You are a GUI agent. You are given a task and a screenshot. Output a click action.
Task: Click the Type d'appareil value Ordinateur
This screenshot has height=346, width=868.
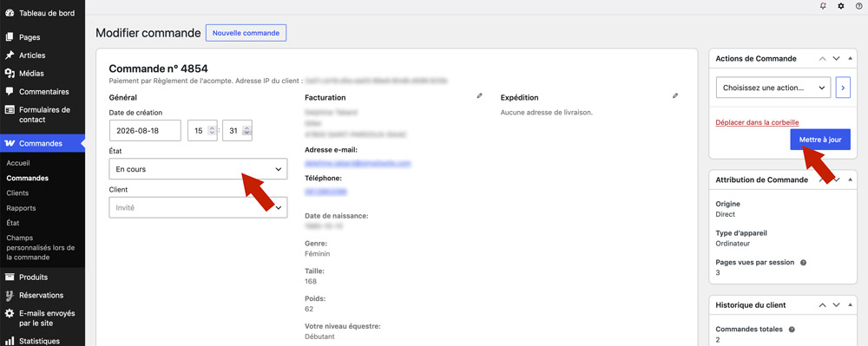tap(733, 243)
